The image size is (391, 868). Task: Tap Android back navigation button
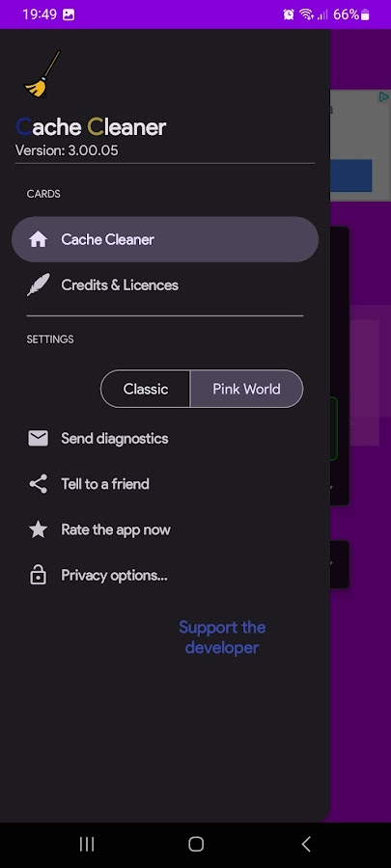[306, 844]
